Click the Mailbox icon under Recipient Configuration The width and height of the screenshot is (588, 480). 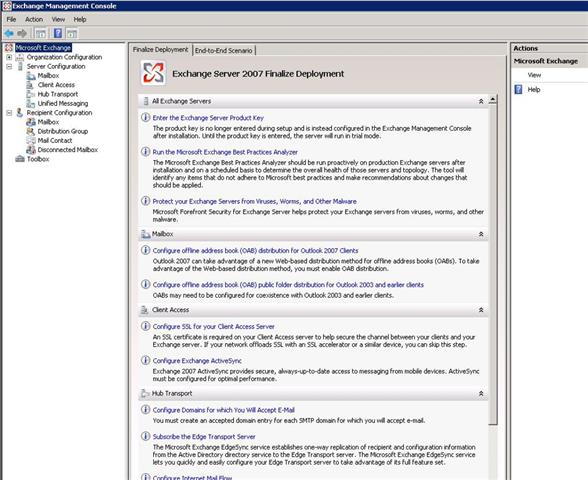pos(31,122)
